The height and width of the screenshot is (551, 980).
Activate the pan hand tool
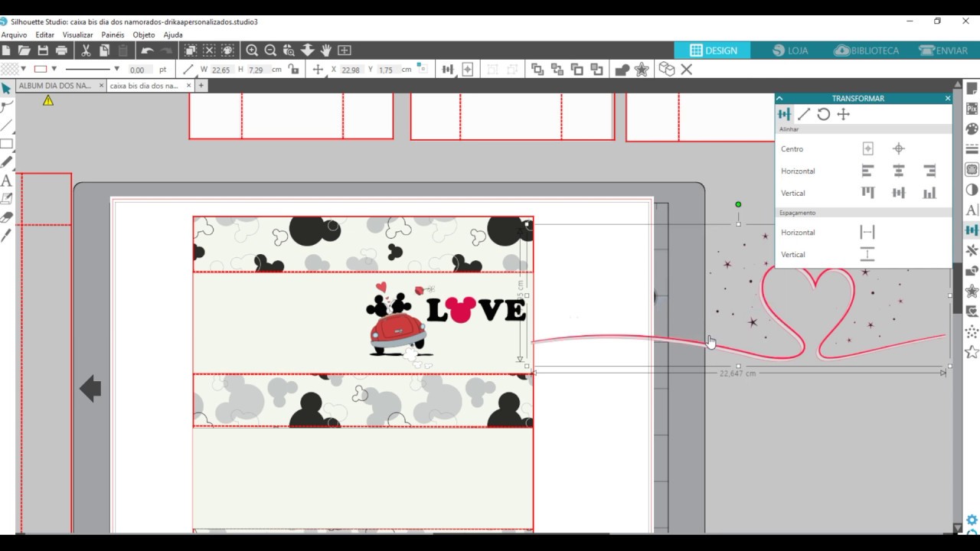tap(325, 51)
